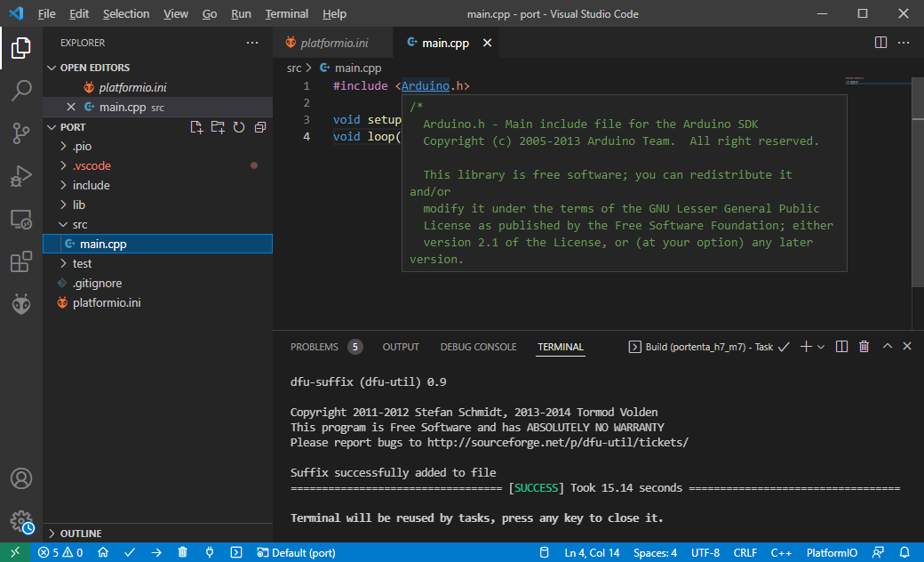924x562 pixels.
Task: Click the PlatformIO Home icon in status bar
Action: click(102, 552)
